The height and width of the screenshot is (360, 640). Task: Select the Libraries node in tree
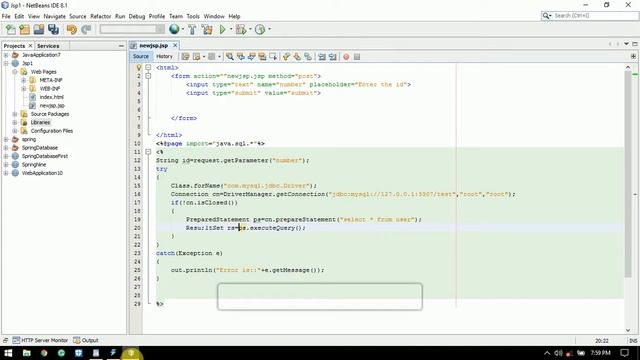point(40,122)
